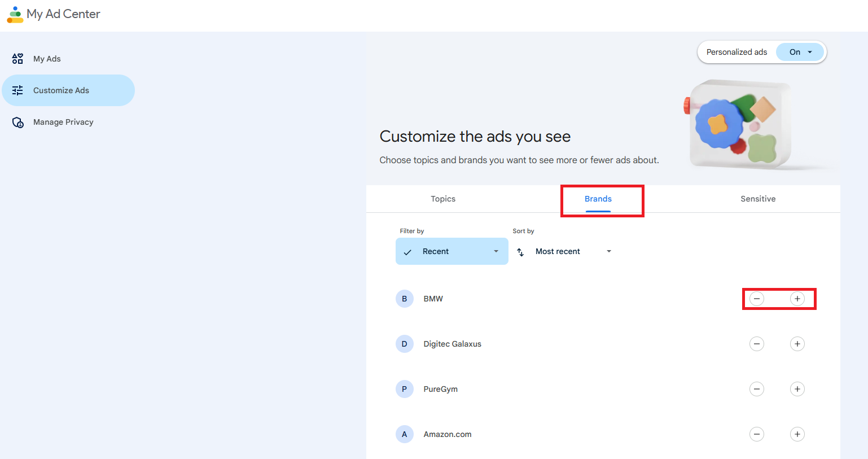Click the Amazon.com brand name

(448, 434)
